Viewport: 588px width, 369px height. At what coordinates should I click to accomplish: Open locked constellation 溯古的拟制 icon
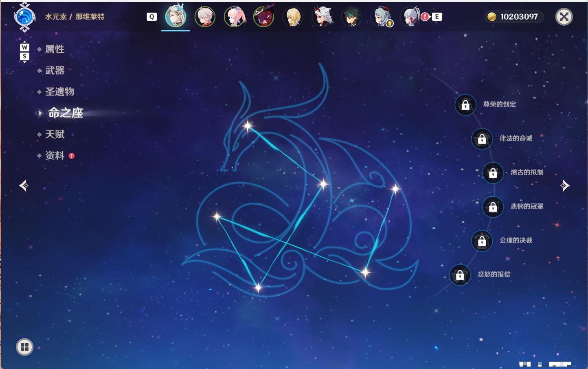point(493,173)
